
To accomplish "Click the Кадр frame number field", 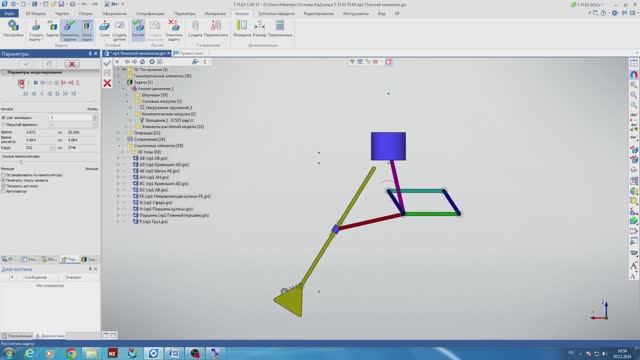I will (38, 147).
